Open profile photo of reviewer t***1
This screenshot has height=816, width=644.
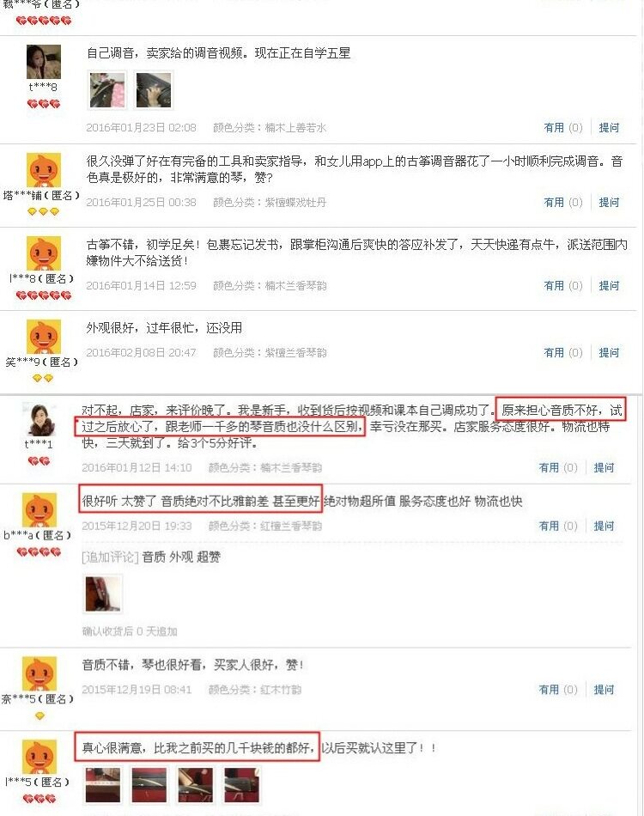[39, 419]
